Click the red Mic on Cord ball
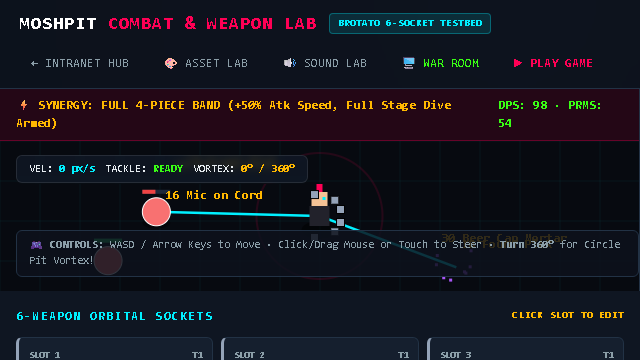 tap(156, 212)
